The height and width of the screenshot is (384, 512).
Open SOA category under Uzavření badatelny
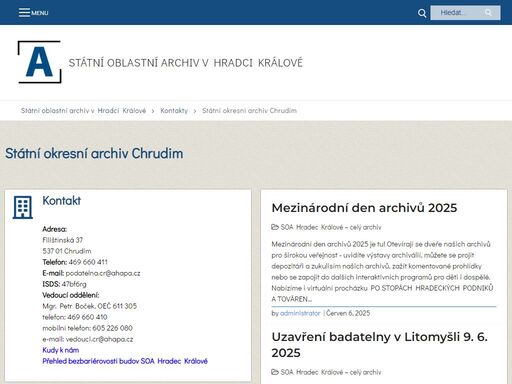pos(331,372)
